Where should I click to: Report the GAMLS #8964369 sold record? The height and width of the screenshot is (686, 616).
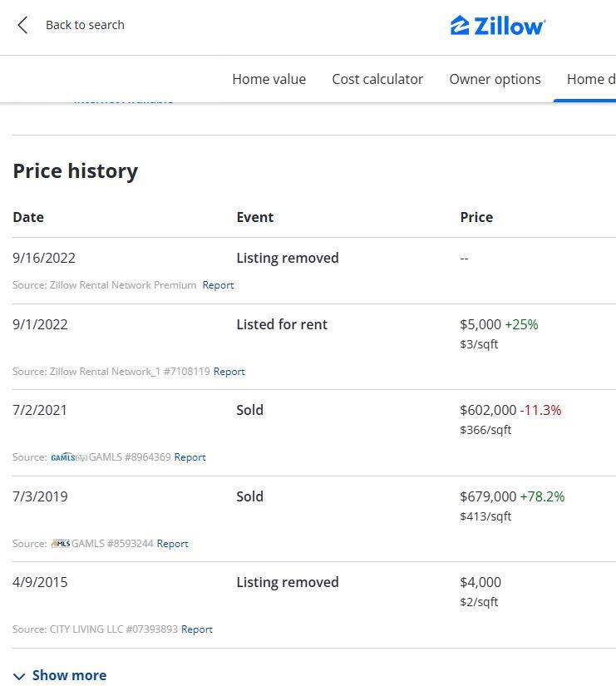(190, 457)
